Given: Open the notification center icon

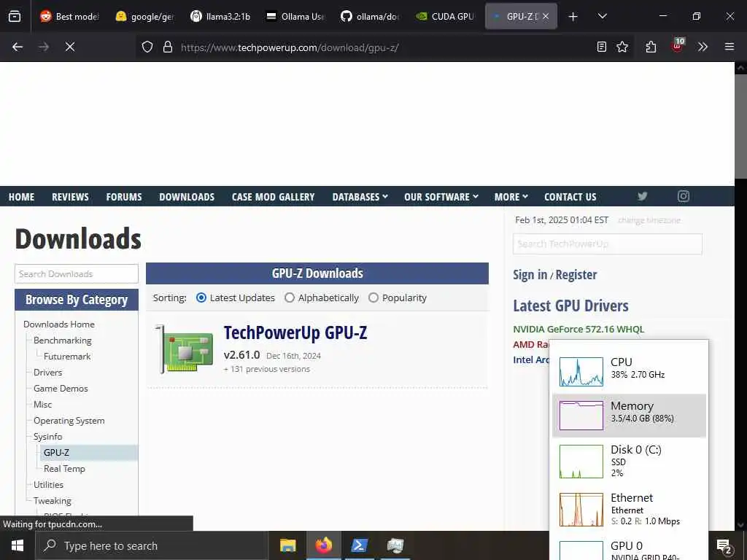Looking at the screenshot, I should click(x=724, y=547).
